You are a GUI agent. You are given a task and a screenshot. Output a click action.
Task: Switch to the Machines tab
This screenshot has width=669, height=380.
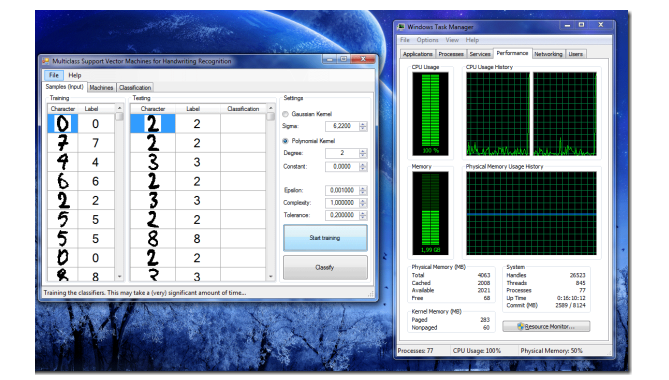(101, 87)
